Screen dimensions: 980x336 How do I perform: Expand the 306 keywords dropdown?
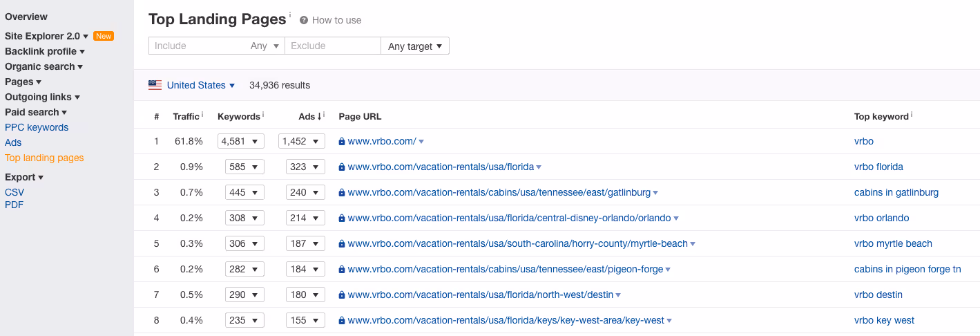pyautogui.click(x=244, y=243)
